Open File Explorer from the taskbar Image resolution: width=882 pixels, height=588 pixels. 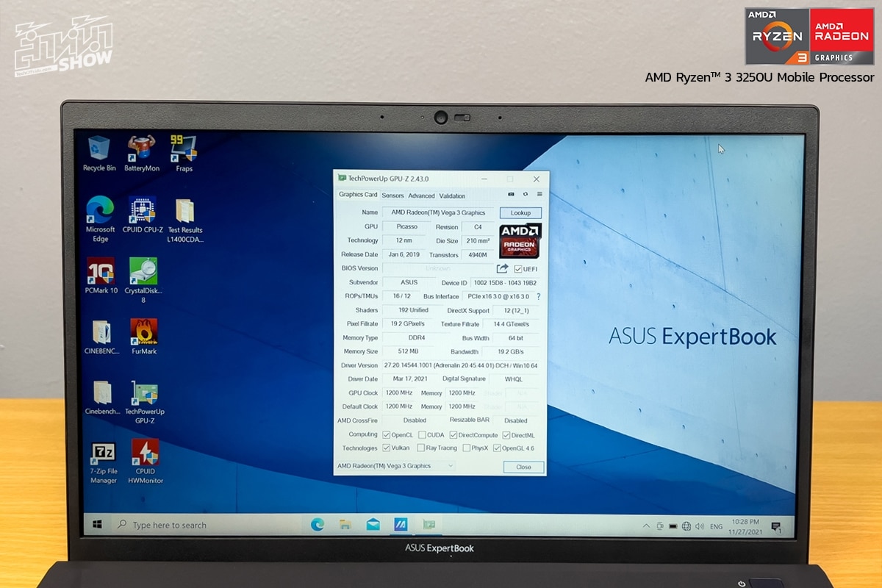click(345, 525)
